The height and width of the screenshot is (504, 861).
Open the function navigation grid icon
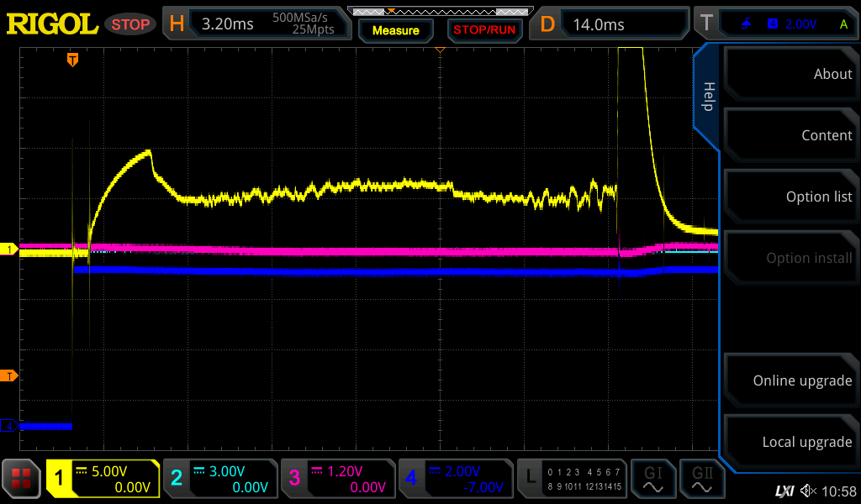click(x=21, y=479)
